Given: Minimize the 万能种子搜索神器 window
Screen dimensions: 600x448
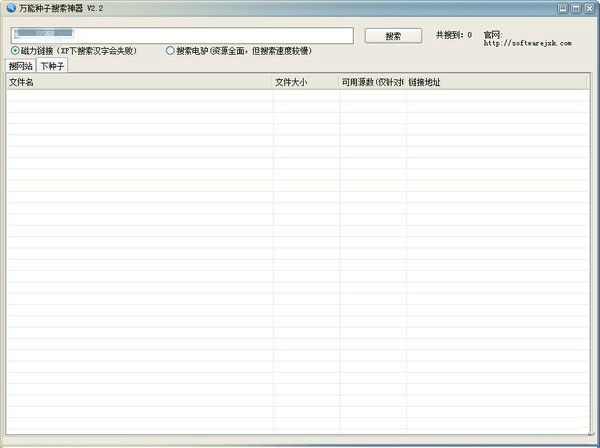Looking at the screenshot, I should tap(562, 8).
